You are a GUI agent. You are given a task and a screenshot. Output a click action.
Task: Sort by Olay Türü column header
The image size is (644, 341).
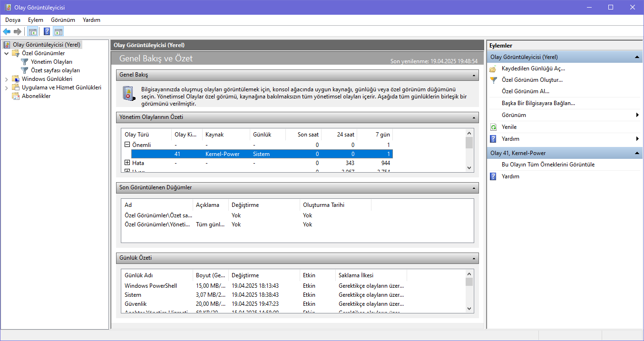pyautogui.click(x=146, y=135)
